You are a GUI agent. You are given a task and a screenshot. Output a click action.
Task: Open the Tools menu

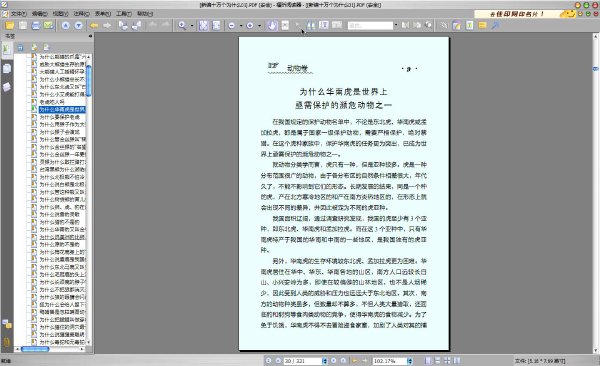(x=124, y=14)
